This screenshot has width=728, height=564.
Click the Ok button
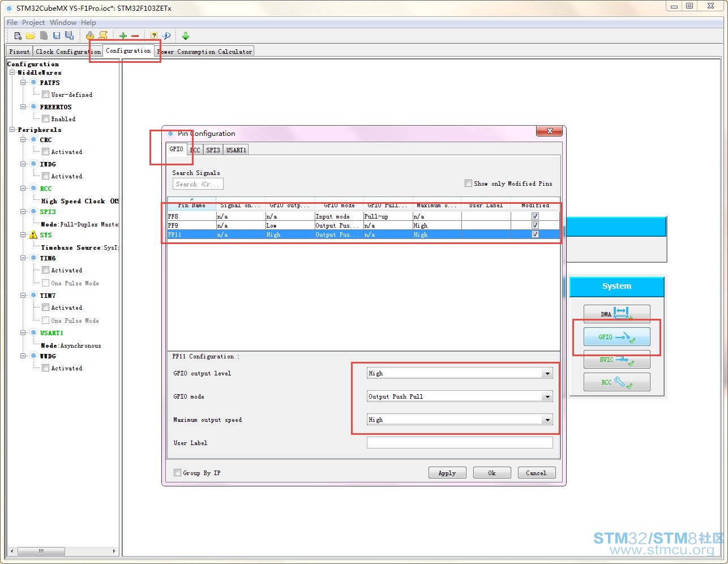click(x=492, y=473)
